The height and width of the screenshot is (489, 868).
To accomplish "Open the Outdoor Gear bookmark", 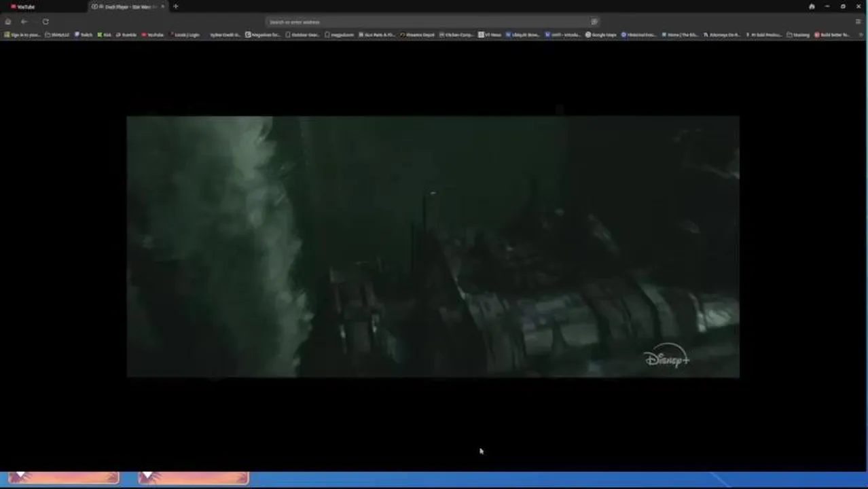I will [302, 35].
